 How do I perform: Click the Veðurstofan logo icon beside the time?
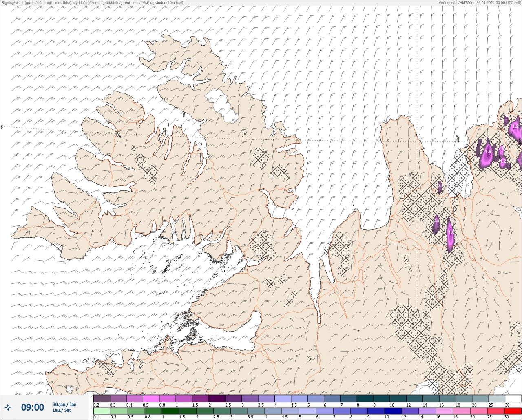pyautogui.click(x=8, y=407)
